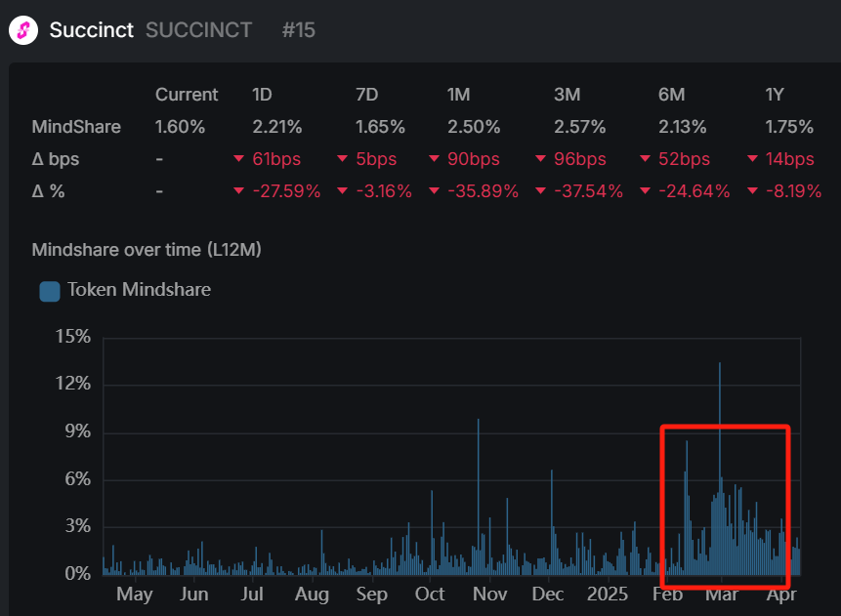The height and width of the screenshot is (616, 841).
Task: Click the Mindshare over time (L12M) heading
Action: coord(147,250)
